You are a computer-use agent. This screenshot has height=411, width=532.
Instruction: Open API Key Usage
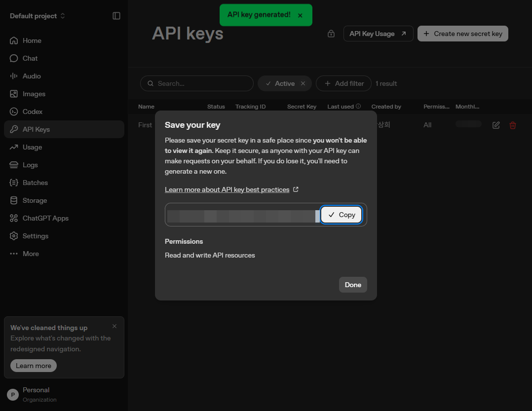379,34
